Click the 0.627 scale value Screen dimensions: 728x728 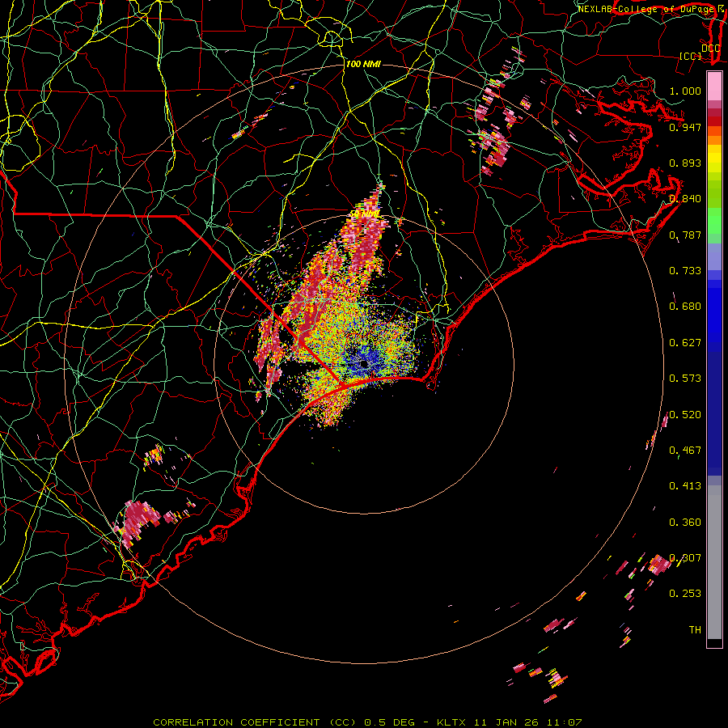click(685, 343)
